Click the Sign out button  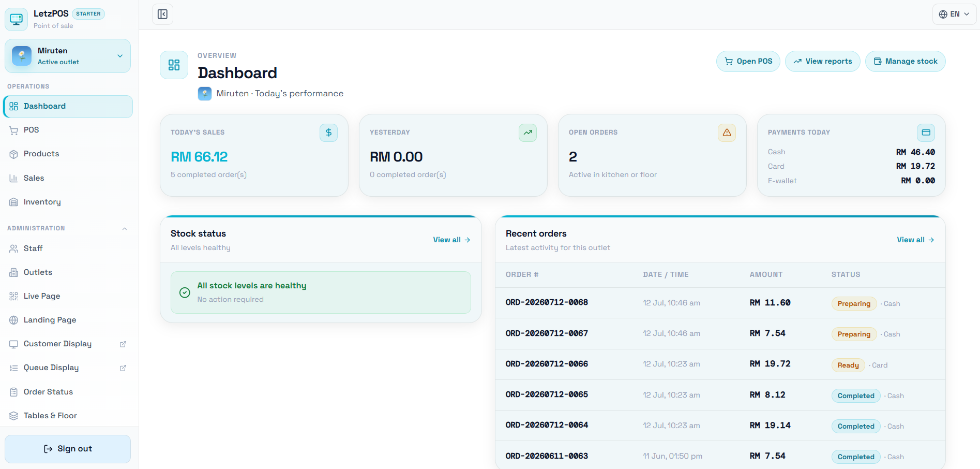68,449
